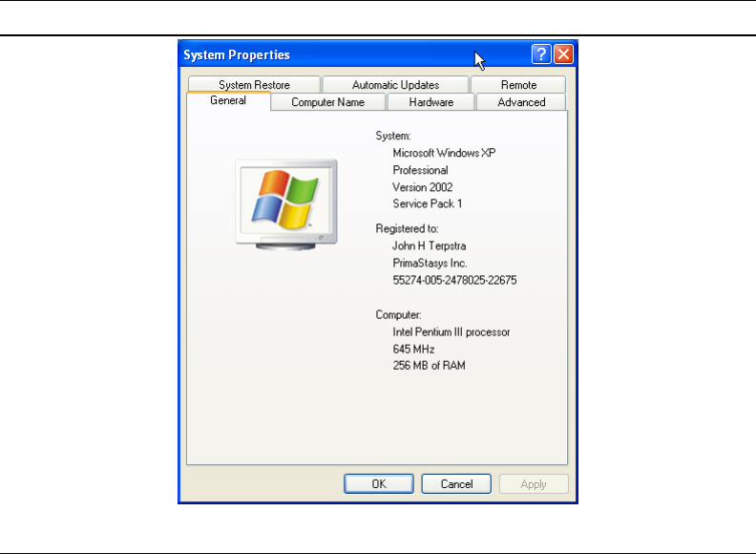
Task: Go to the Advanced tab
Action: [521, 102]
